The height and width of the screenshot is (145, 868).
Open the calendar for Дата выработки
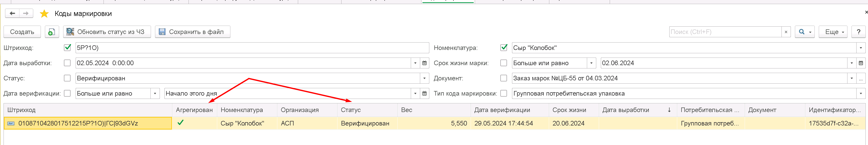pyautogui.click(x=424, y=63)
